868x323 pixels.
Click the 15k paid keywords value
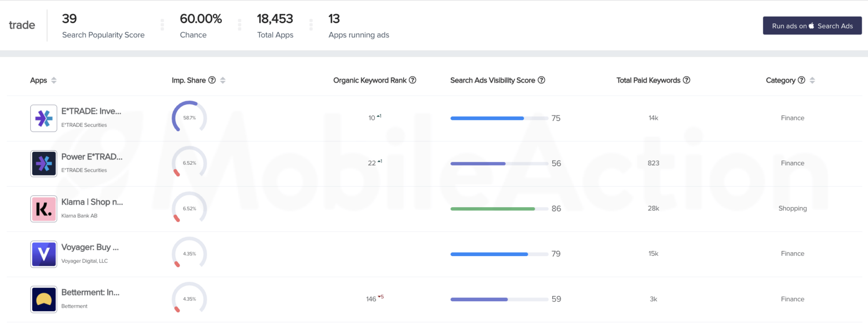coord(653,253)
